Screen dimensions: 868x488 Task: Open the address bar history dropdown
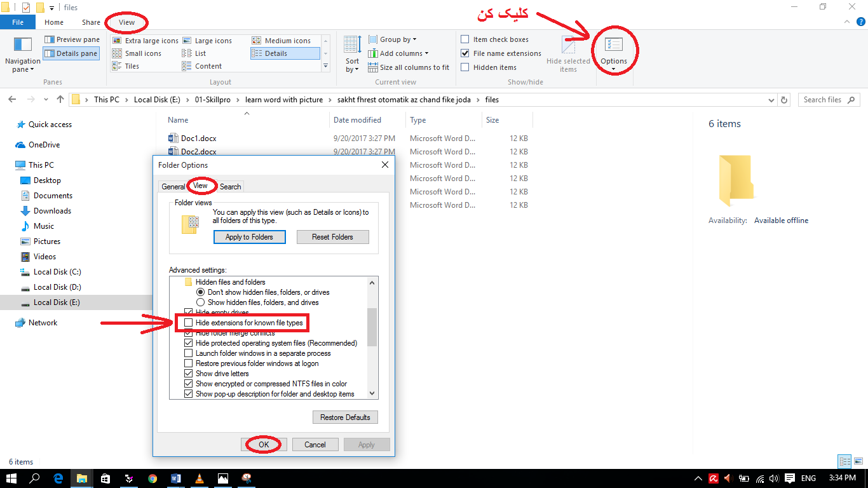[771, 100]
